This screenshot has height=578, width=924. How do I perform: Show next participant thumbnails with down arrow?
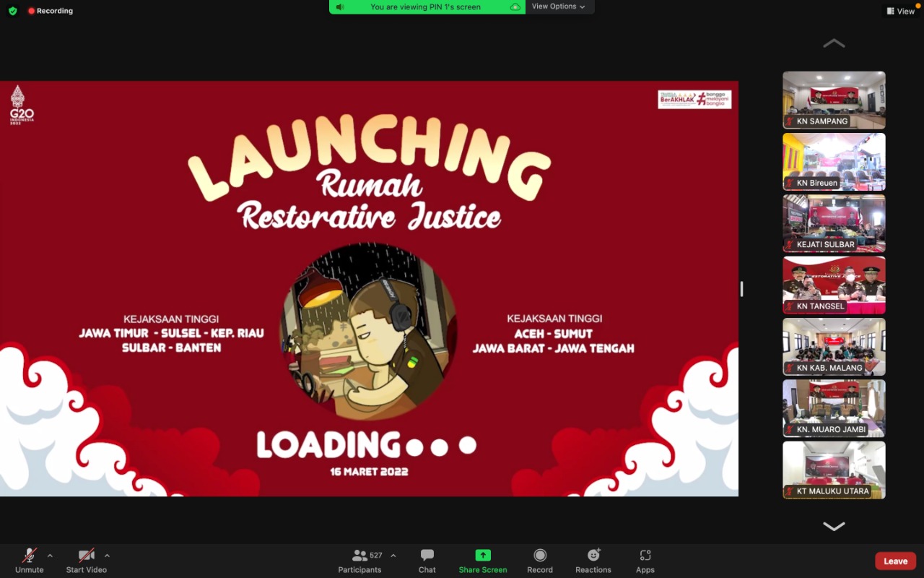click(834, 526)
